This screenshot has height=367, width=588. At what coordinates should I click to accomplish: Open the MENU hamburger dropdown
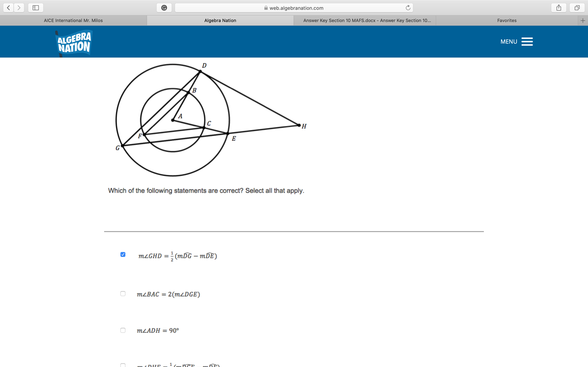pyautogui.click(x=527, y=42)
